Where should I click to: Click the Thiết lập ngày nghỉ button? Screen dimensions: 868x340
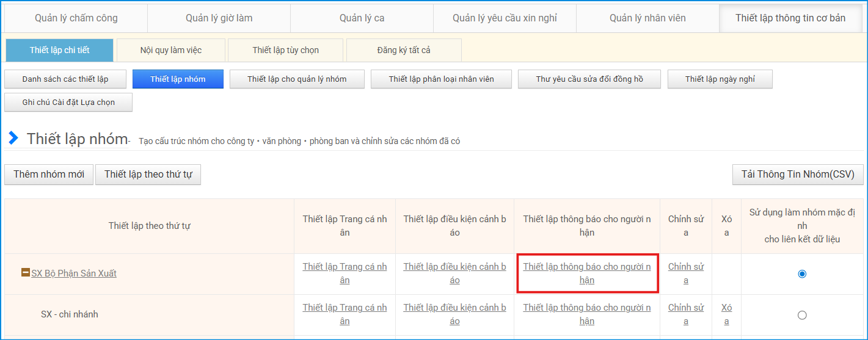pyautogui.click(x=720, y=79)
